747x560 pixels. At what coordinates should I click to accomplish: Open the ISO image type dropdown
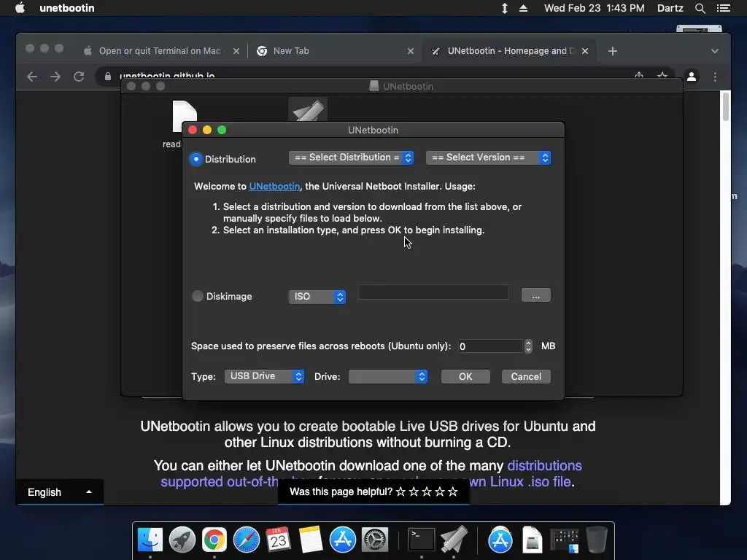pos(317,297)
